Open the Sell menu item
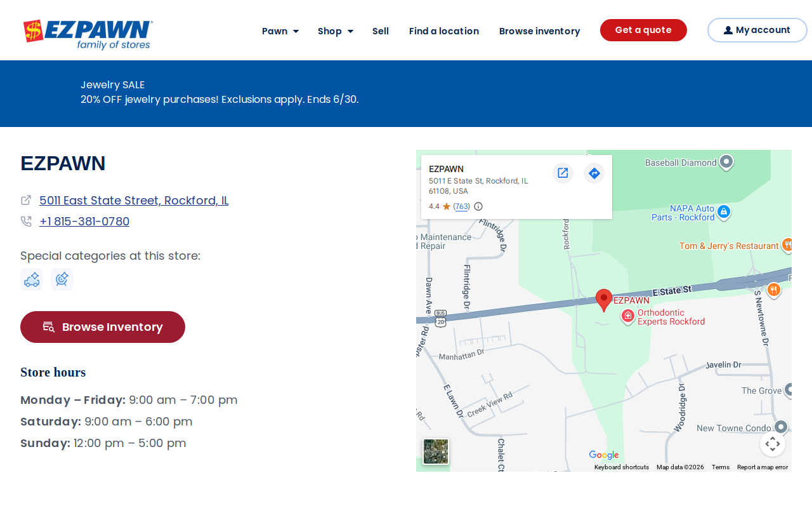This screenshot has width=812, height=508. tap(381, 30)
